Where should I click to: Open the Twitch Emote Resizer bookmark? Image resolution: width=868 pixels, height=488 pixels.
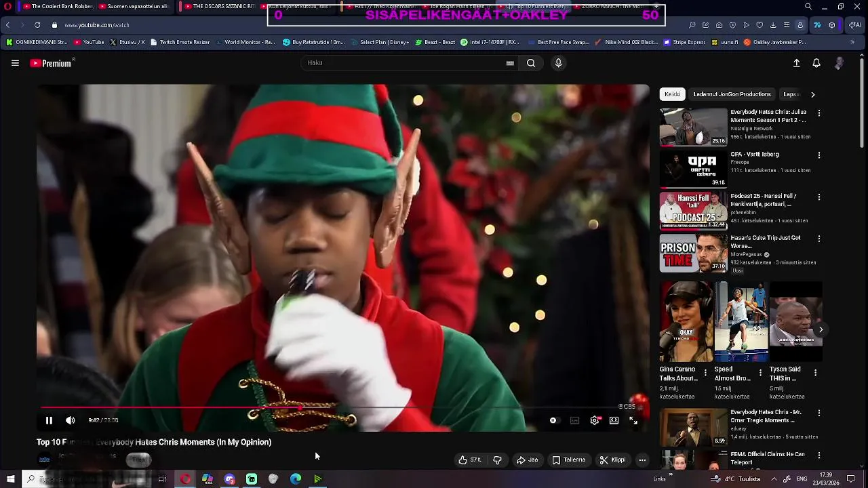point(180,42)
